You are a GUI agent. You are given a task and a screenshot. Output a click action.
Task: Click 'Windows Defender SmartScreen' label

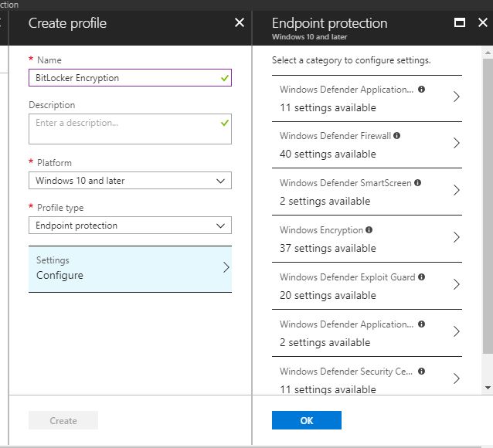click(345, 183)
